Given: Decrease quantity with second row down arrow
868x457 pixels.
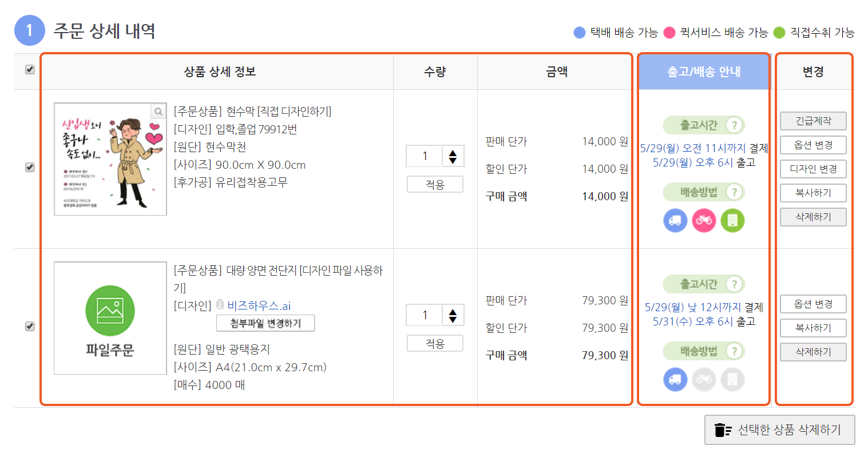Looking at the screenshot, I should coord(453,319).
